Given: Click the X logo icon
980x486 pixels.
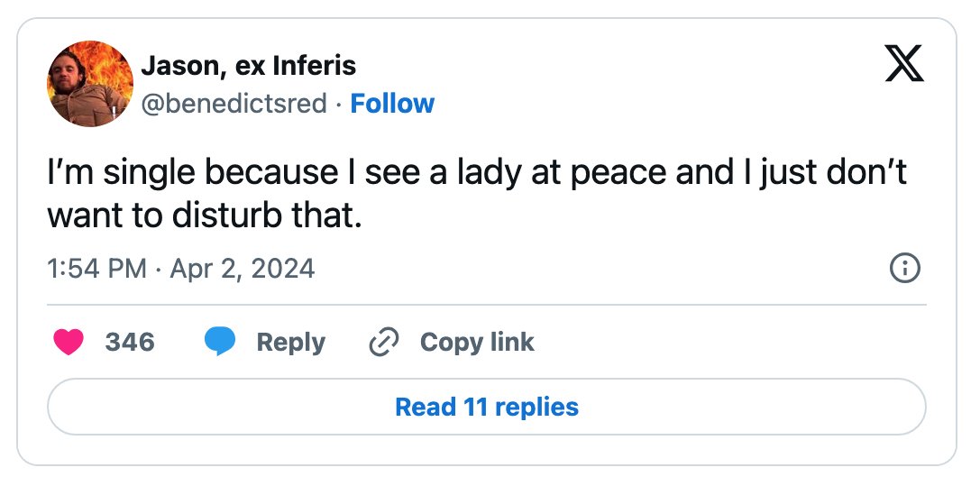Looking at the screenshot, I should [904, 64].
